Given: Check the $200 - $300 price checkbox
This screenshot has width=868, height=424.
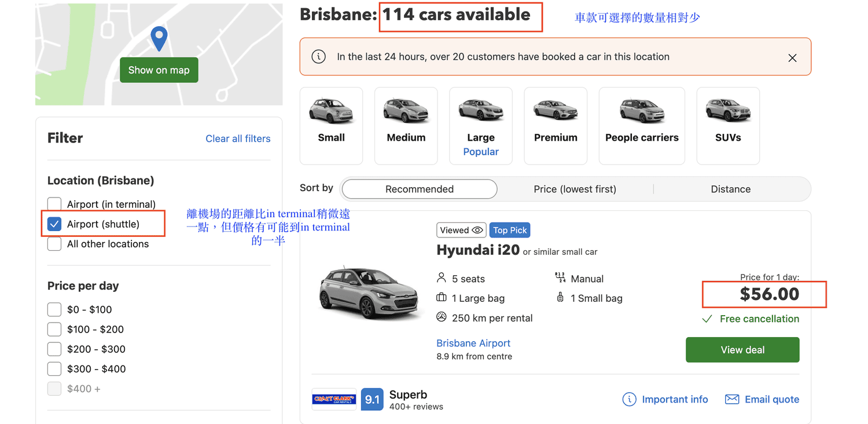Looking at the screenshot, I should [54, 349].
